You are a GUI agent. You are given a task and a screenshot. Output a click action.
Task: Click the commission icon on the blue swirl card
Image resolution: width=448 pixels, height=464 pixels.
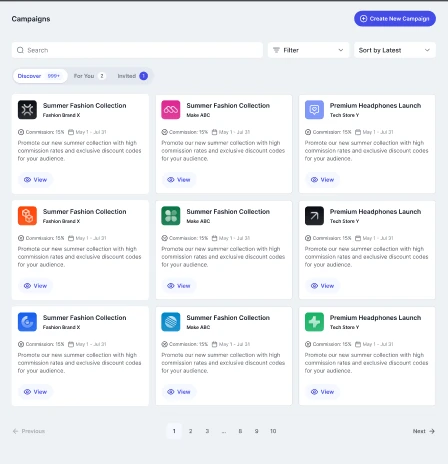(x=21, y=344)
